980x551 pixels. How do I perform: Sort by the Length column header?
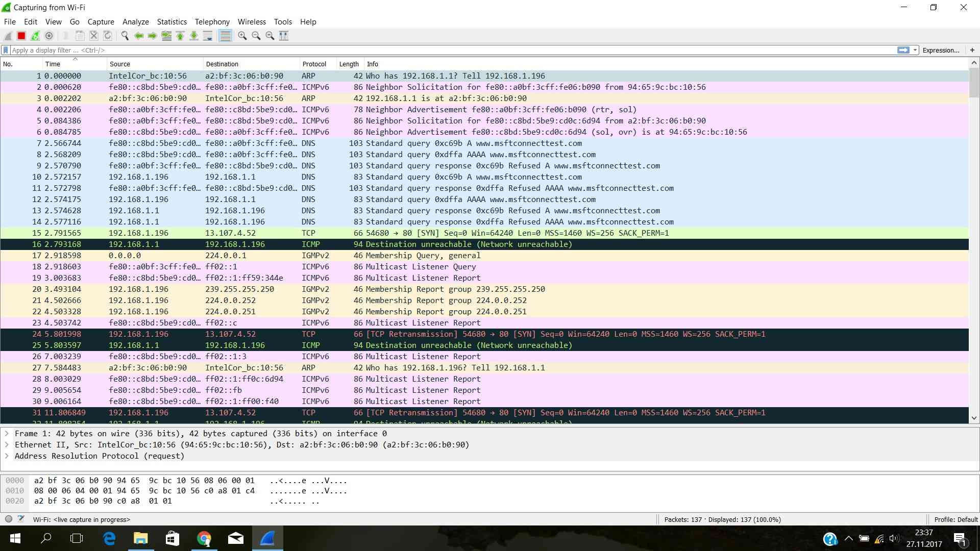350,64
